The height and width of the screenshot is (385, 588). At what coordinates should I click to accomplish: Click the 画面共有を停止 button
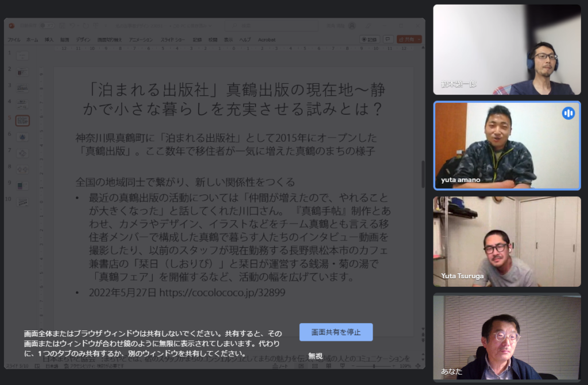[335, 332]
